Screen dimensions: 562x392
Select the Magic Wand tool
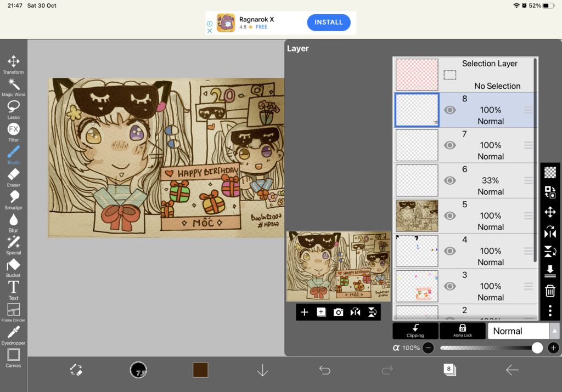(x=13, y=87)
